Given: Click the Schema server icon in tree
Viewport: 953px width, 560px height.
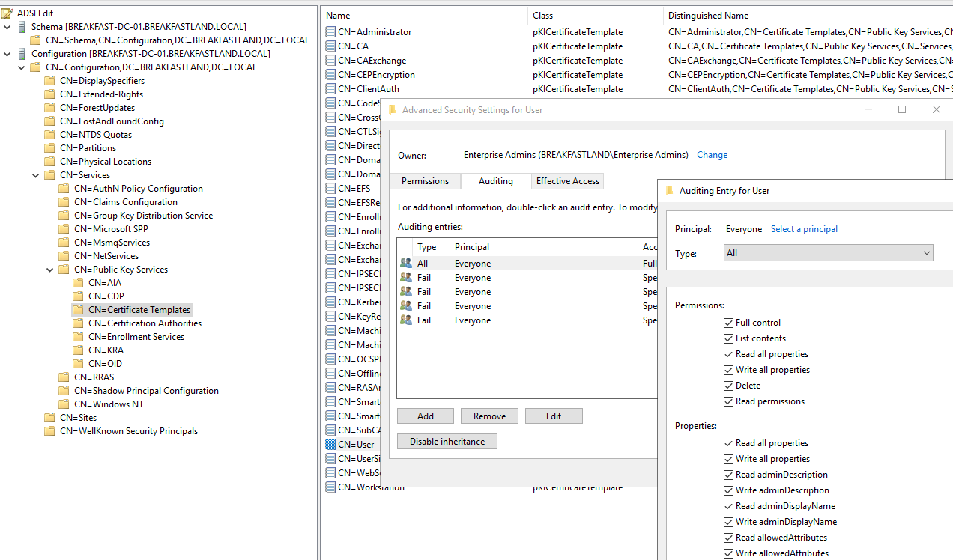Looking at the screenshot, I should [22, 26].
